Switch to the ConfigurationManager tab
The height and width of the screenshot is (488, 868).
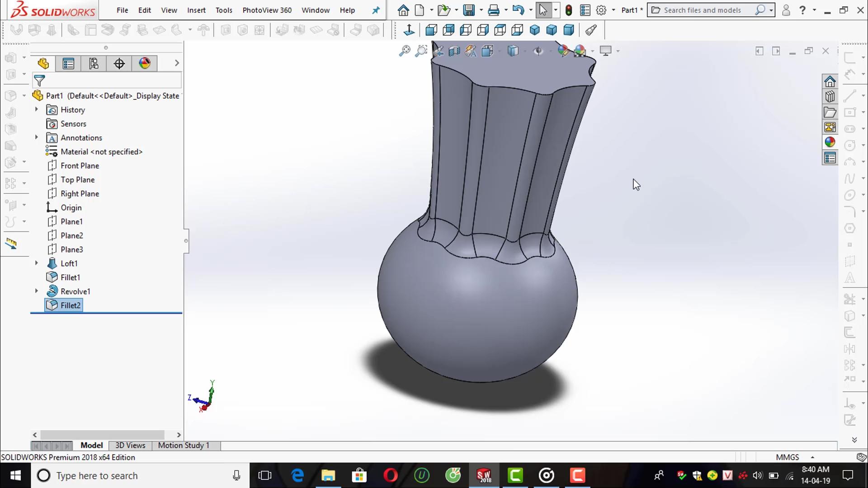point(94,63)
